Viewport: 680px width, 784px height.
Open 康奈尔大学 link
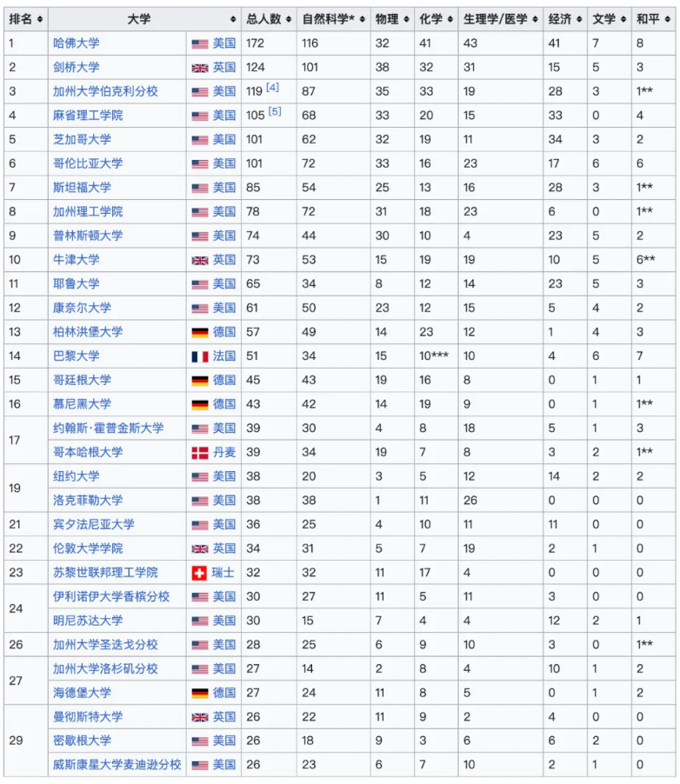pos(82,308)
